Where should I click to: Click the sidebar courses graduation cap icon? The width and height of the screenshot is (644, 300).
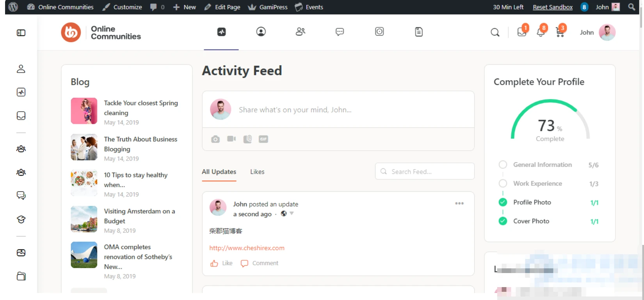click(21, 220)
